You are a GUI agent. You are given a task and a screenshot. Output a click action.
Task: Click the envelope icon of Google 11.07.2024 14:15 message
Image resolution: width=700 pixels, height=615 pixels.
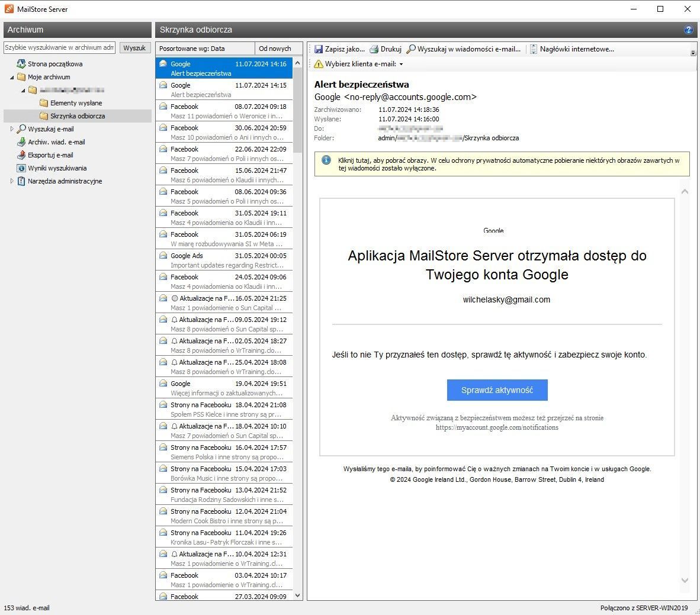click(x=163, y=85)
